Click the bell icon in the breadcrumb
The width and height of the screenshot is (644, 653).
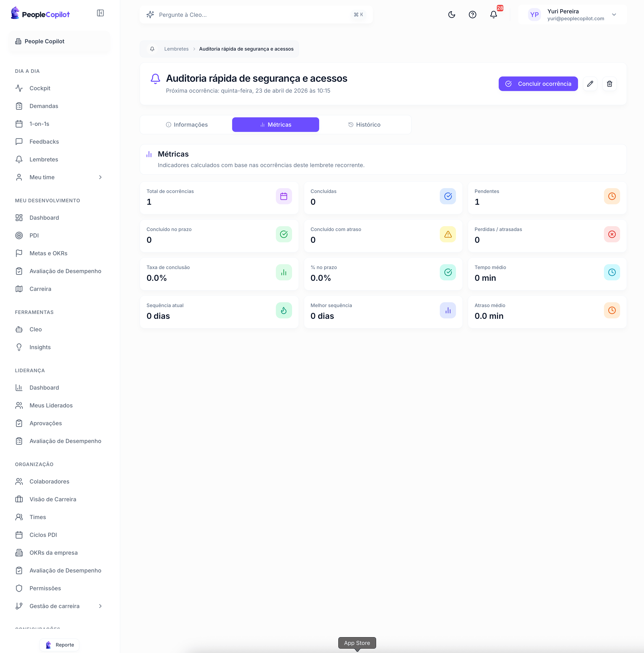pos(152,49)
